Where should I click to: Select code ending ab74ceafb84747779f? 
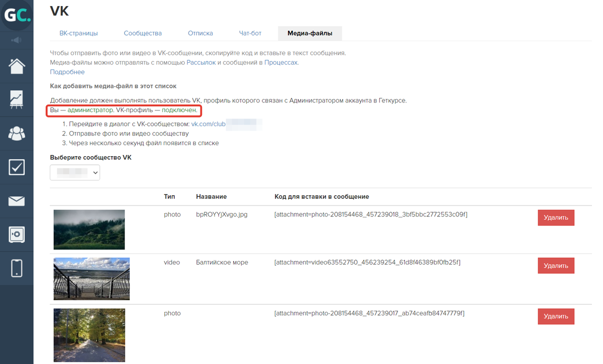click(x=369, y=313)
